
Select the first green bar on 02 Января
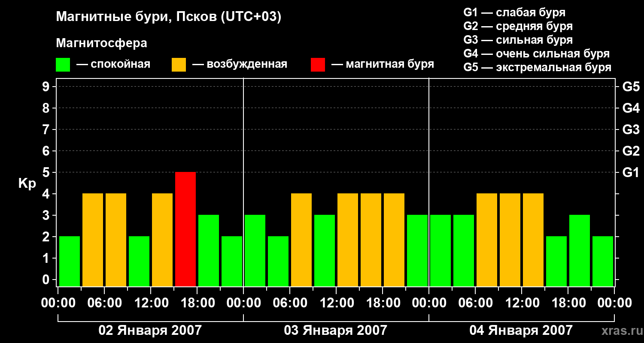pos(70,261)
